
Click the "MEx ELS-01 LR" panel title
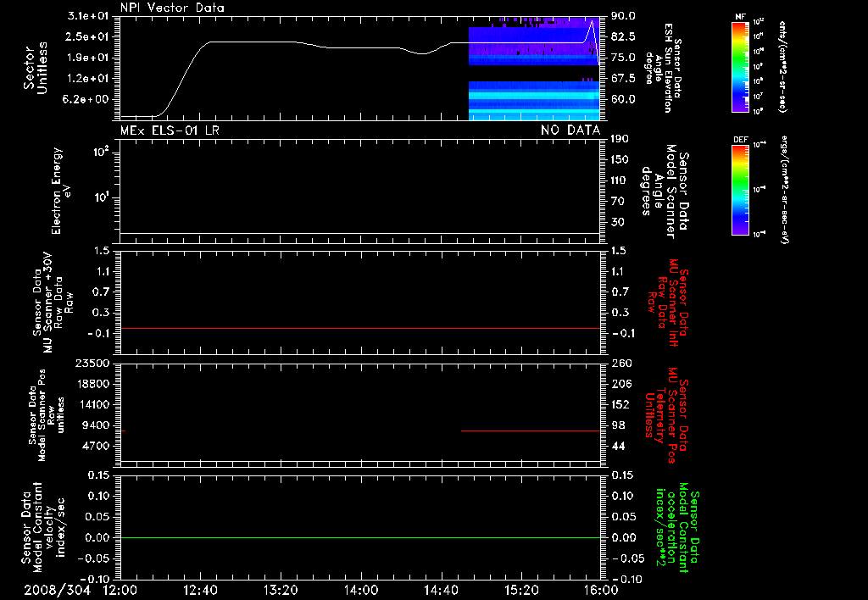click(170, 130)
